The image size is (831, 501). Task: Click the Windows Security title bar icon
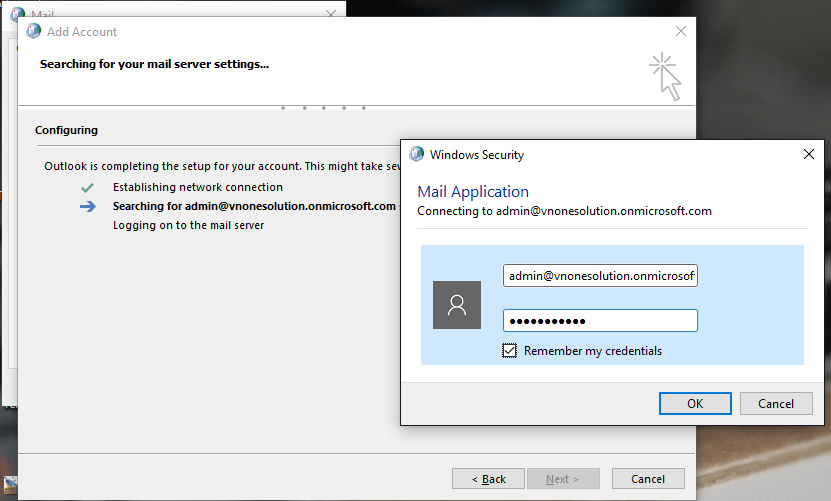(416, 154)
